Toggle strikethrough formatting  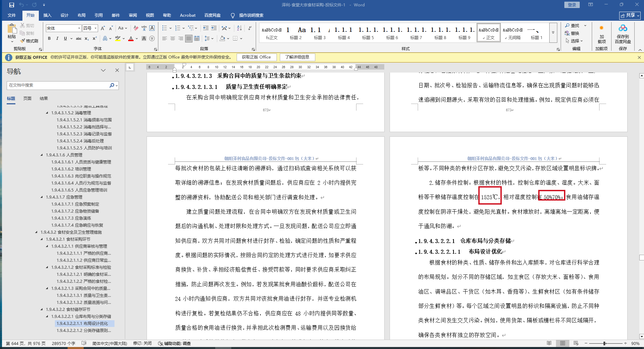coord(79,38)
